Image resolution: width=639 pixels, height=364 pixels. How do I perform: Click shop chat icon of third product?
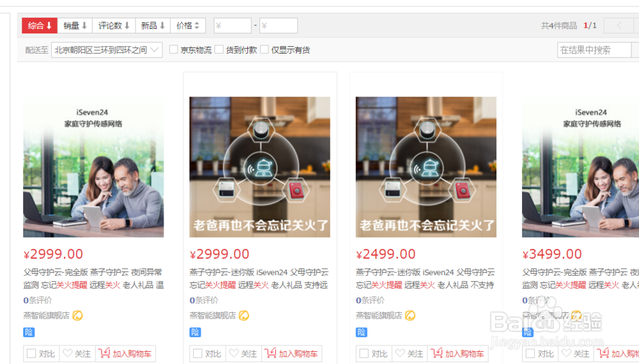(x=410, y=315)
